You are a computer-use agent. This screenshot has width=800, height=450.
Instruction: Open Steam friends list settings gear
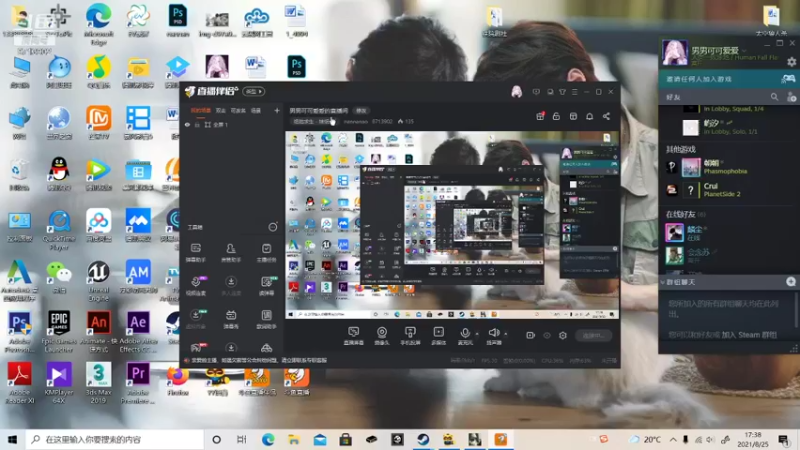click(x=791, y=62)
